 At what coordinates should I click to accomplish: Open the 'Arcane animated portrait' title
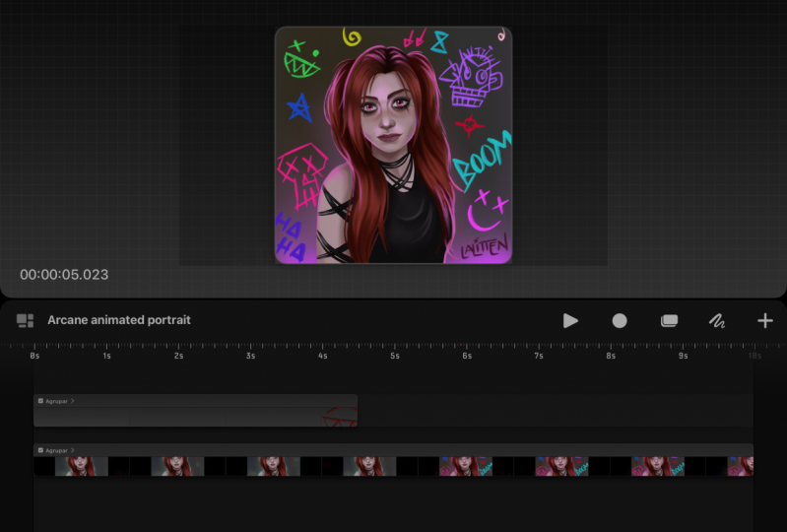(119, 320)
